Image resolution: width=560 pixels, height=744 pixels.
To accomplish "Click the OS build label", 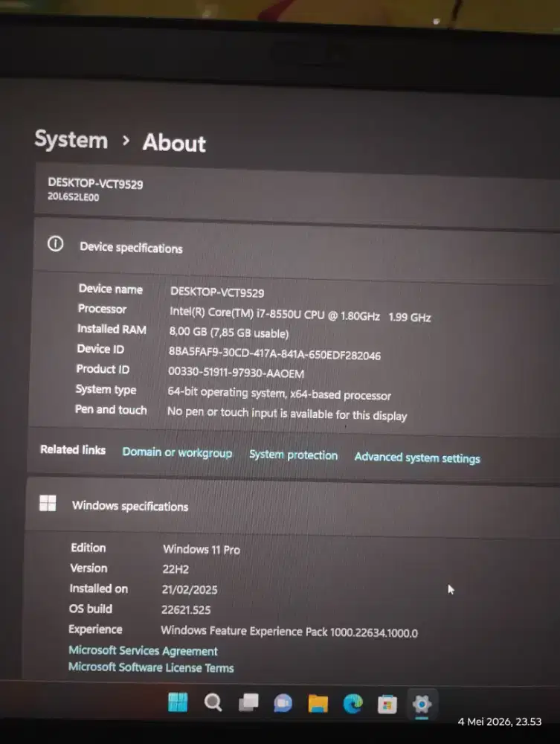I will 91,609.
